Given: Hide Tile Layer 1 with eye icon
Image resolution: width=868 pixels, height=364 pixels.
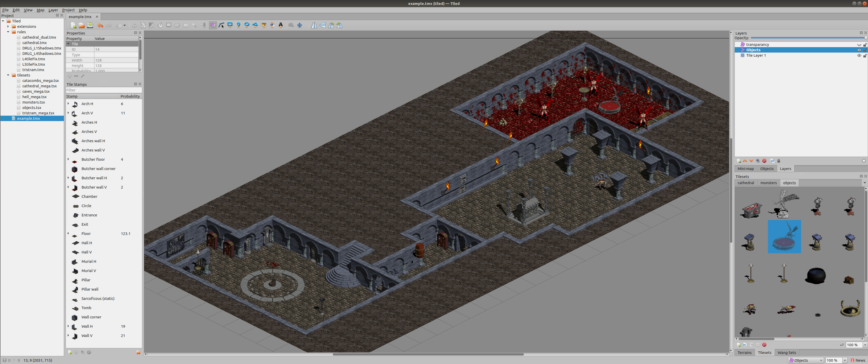Looking at the screenshot, I should 859,55.
